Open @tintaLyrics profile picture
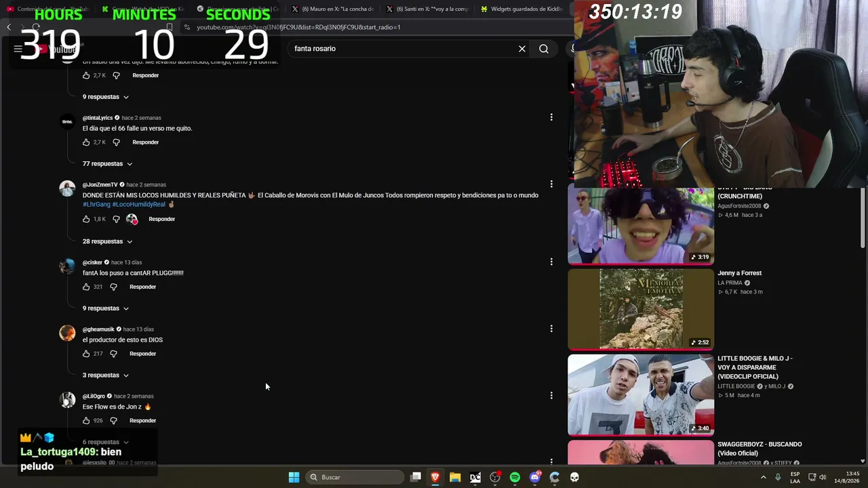Image resolution: width=868 pixels, height=488 pixels. (x=67, y=122)
